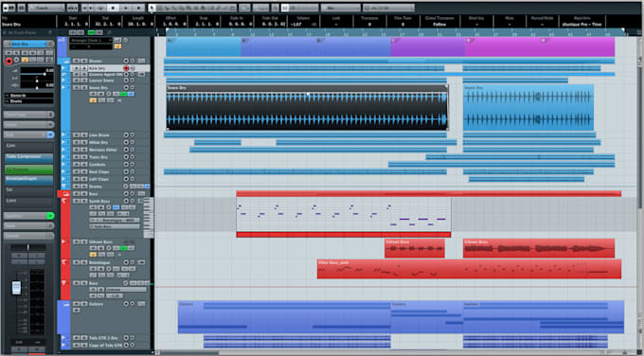Select the Erase tool

point(182,8)
